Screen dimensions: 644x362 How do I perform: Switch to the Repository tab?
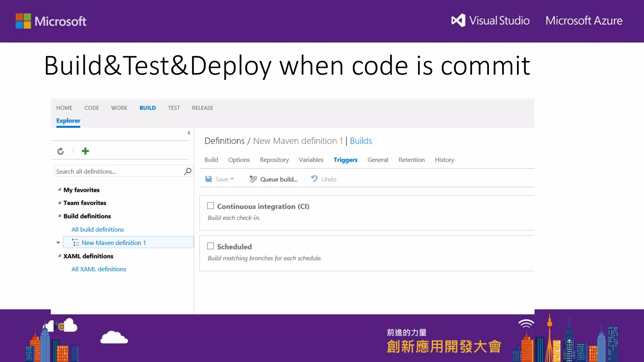tap(274, 160)
